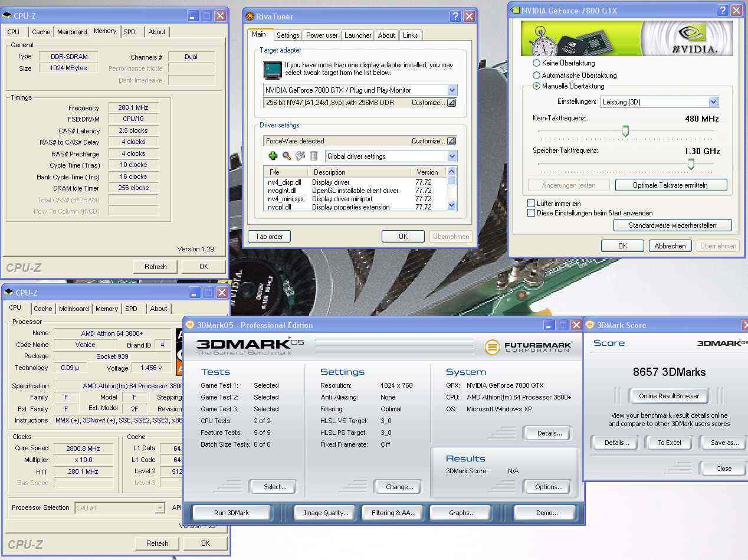Click the help question mark in NVIDIA GeForce window
This screenshot has width=748, height=560.
[x=723, y=10]
